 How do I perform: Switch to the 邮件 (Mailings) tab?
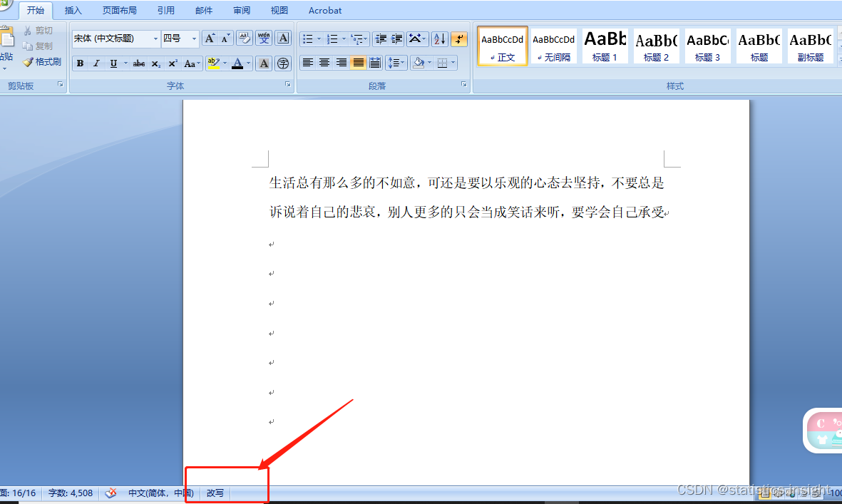203,10
